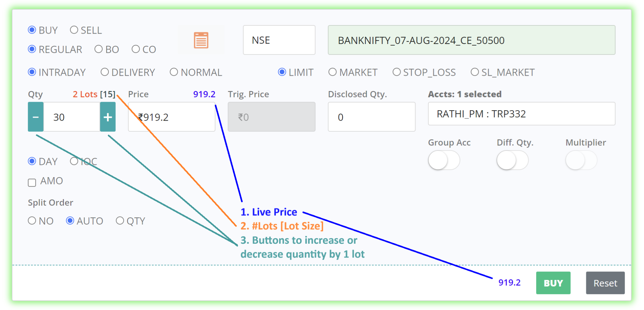Open the RATHI_PM : TRP332 account selector
The height and width of the screenshot is (310, 644).
[x=521, y=114]
